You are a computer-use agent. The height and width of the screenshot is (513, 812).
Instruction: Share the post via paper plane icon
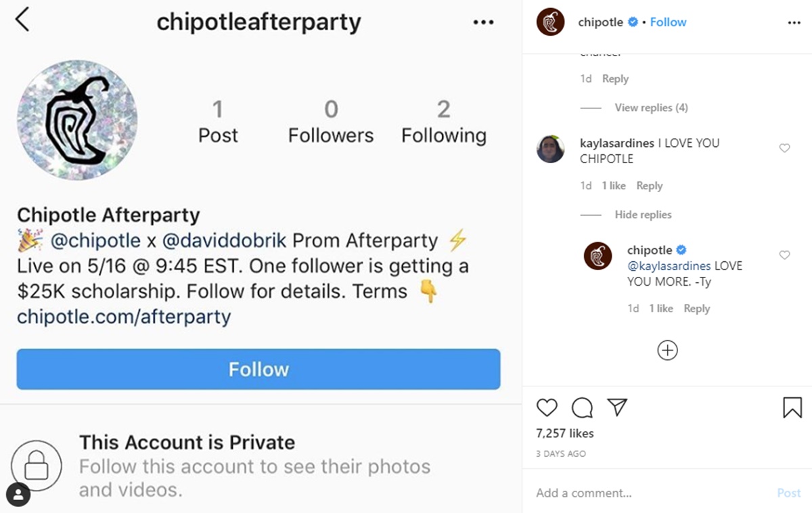tap(617, 407)
